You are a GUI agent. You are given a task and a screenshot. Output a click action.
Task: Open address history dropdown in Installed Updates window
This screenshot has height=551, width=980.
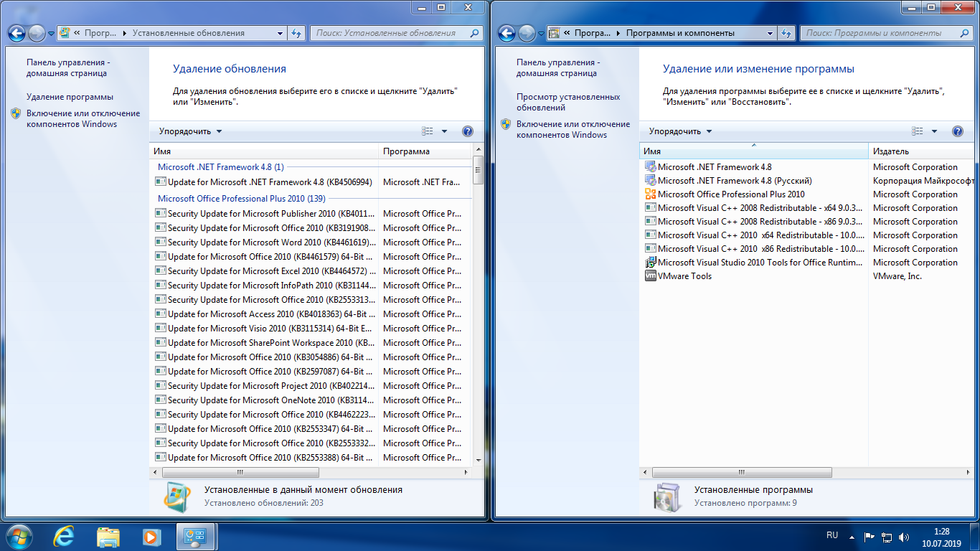coord(280,33)
